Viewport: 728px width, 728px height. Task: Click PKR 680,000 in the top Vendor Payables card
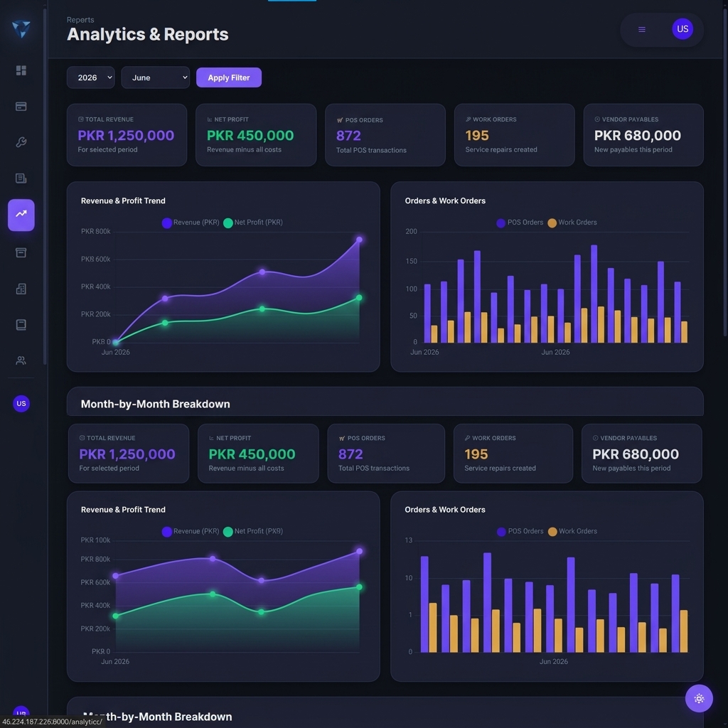[638, 135]
